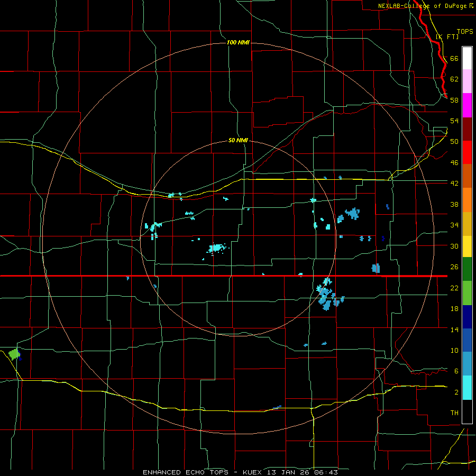
Task: Click the '10' legend value
Action: coord(454,350)
